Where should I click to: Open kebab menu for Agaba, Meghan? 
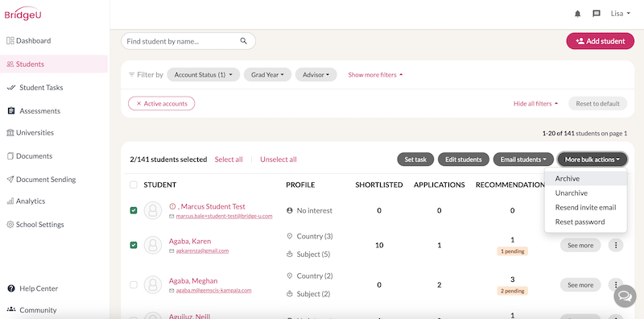pyautogui.click(x=616, y=284)
